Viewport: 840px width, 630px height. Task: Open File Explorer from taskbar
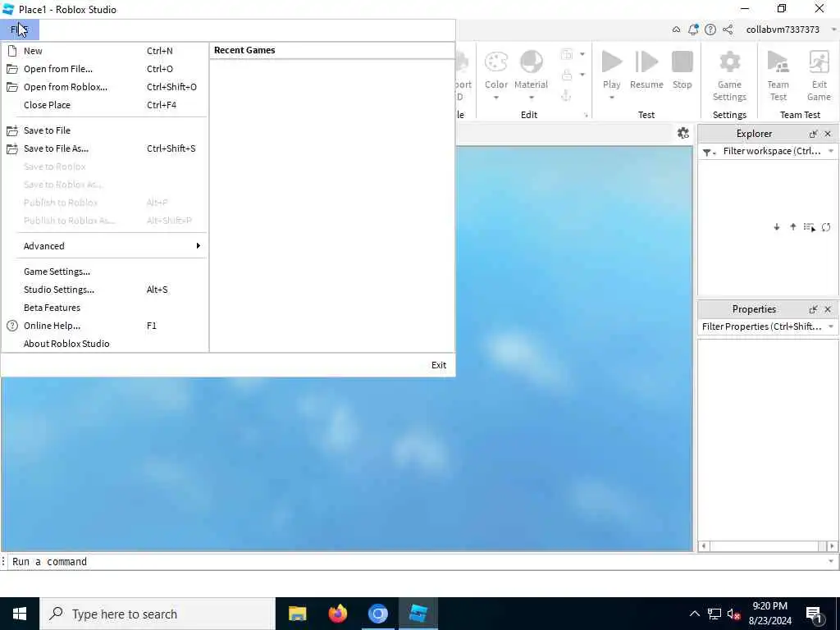(297, 614)
